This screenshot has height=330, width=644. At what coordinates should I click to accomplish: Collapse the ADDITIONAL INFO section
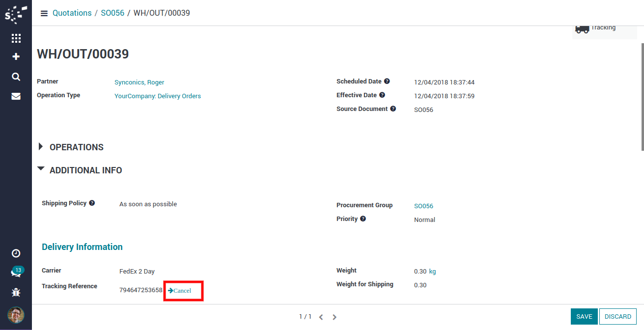[80, 170]
